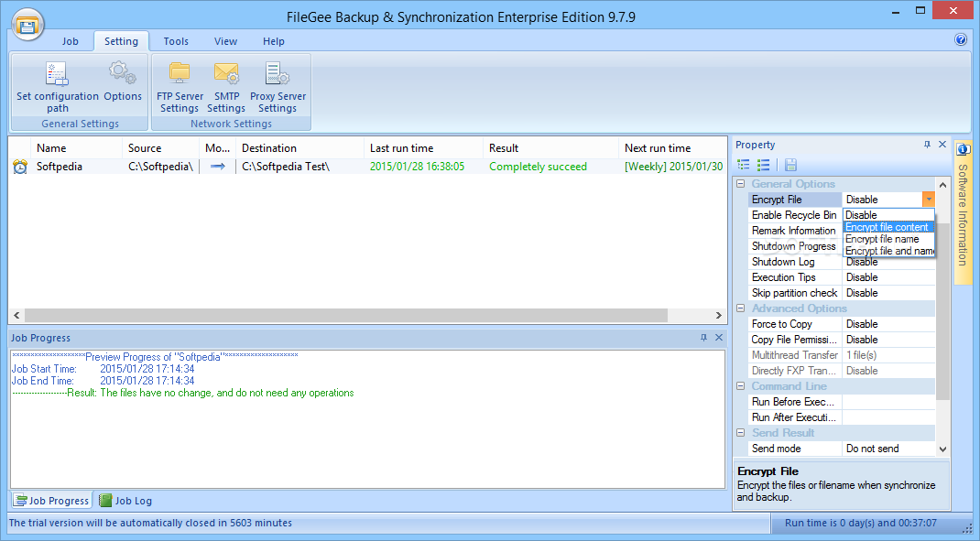Select the Softpedia job name

tap(59, 167)
